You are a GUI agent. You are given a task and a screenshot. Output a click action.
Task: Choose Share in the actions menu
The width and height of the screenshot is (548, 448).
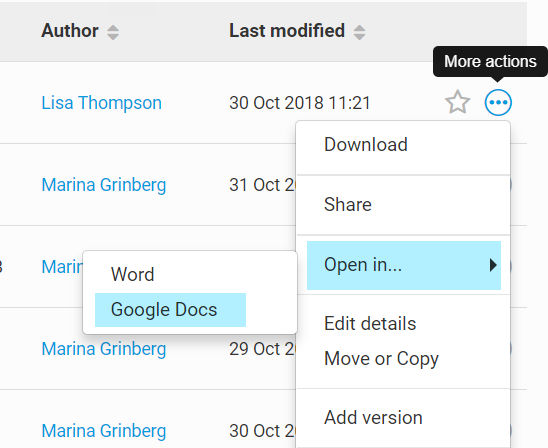point(348,204)
